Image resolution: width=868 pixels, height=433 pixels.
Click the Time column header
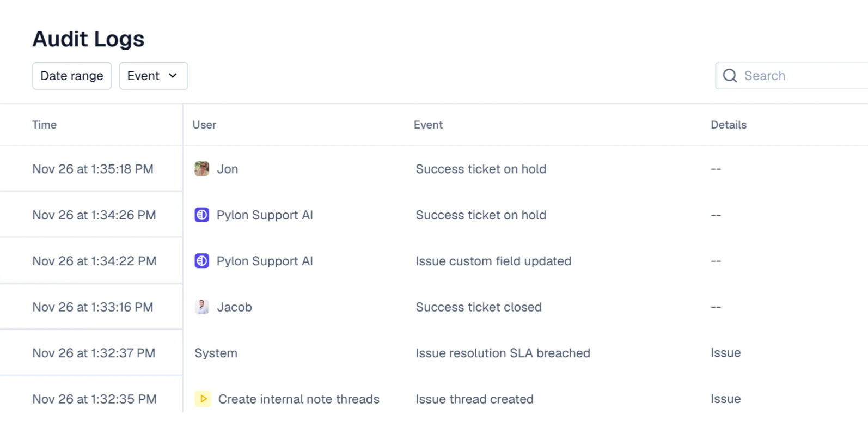44,125
